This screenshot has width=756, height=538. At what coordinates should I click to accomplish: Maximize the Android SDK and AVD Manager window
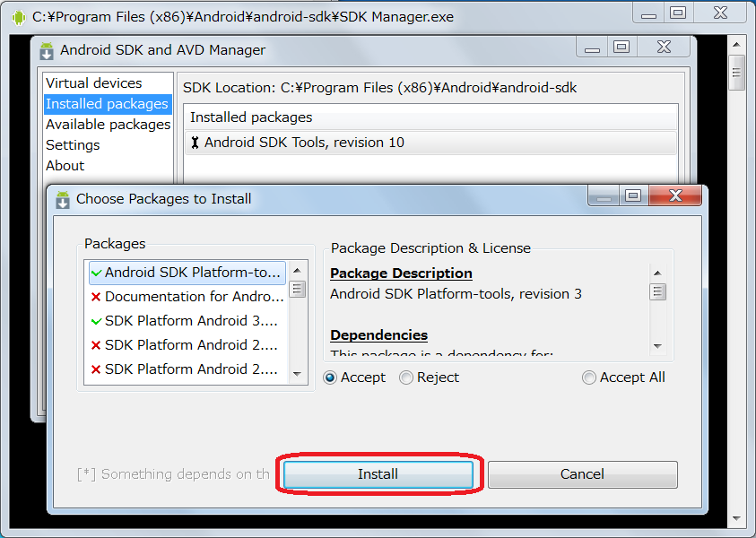pyautogui.click(x=621, y=47)
